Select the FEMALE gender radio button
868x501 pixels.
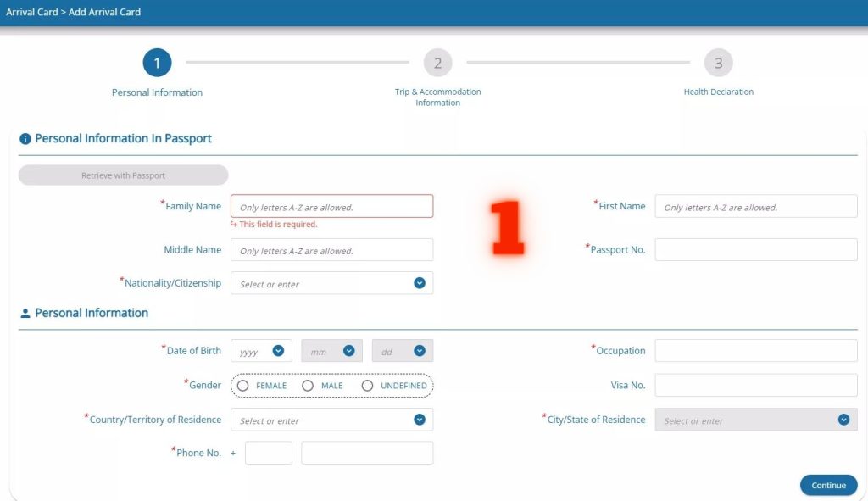(x=243, y=386)
